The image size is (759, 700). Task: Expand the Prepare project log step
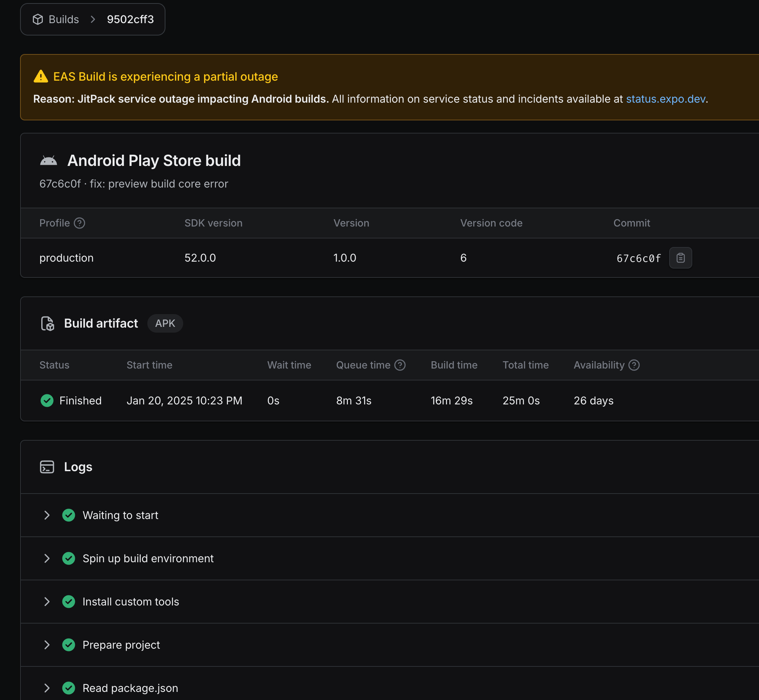point(47,645)
